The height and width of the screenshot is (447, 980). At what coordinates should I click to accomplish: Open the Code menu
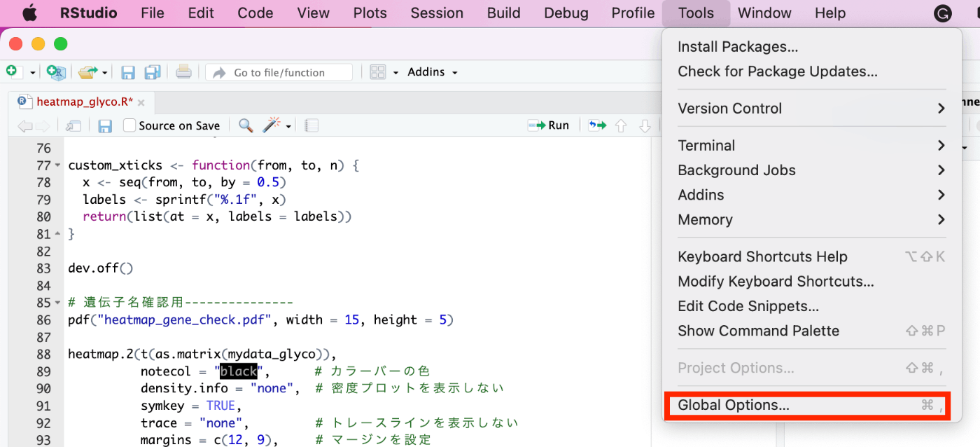(255, 13)
